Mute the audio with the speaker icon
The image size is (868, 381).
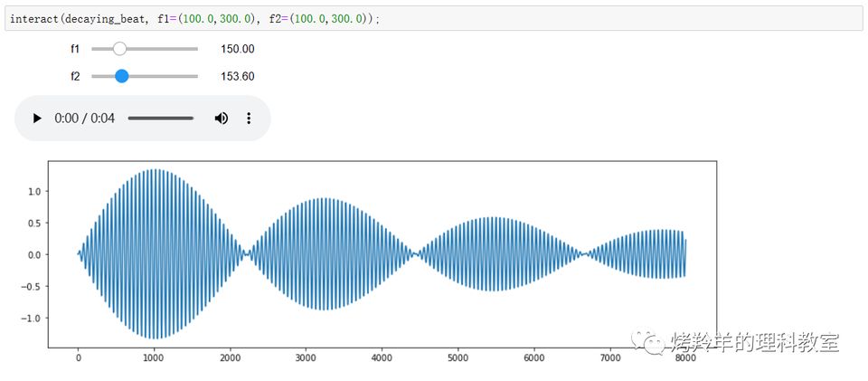pyautogui.click(x=221, y=119)
